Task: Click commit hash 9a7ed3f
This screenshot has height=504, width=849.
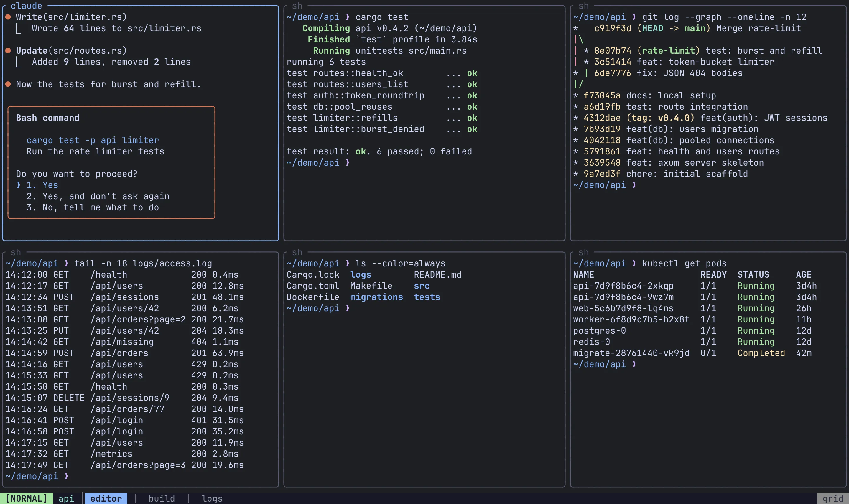Action: (x=602, y=174)
